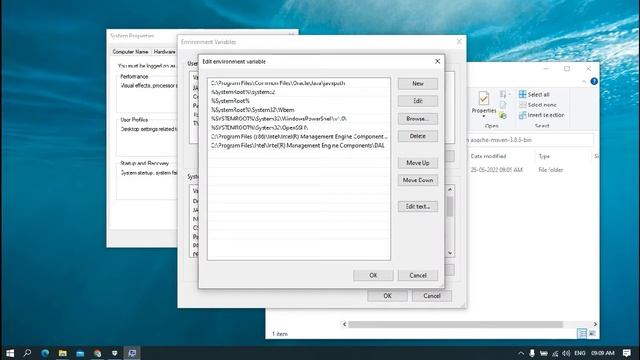This screenshot has height=360, width=640.
Task: Switch to details view icon in status bar
Action: click(x=582, y=333)
